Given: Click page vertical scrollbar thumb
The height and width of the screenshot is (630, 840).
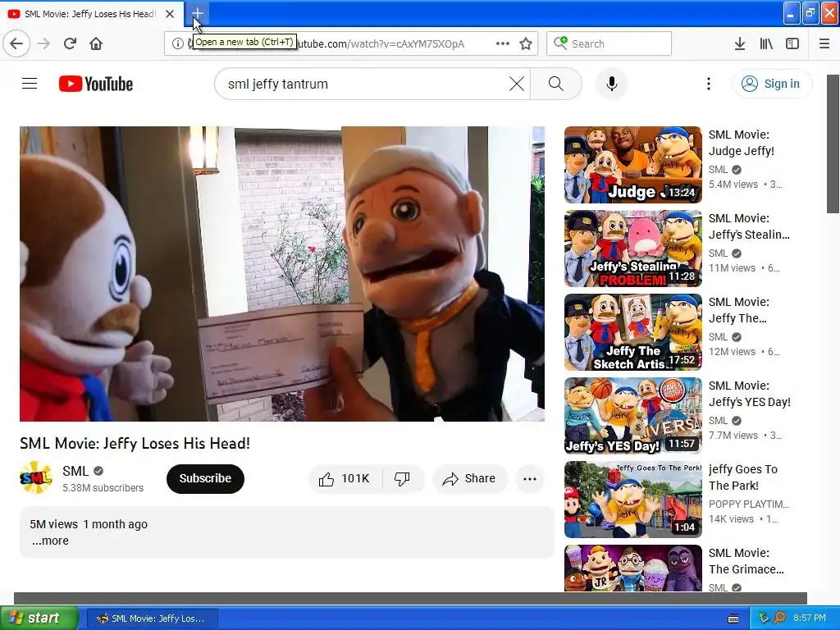Looking at the screenshot, I should pyautogui.click(x=833, y=144).
